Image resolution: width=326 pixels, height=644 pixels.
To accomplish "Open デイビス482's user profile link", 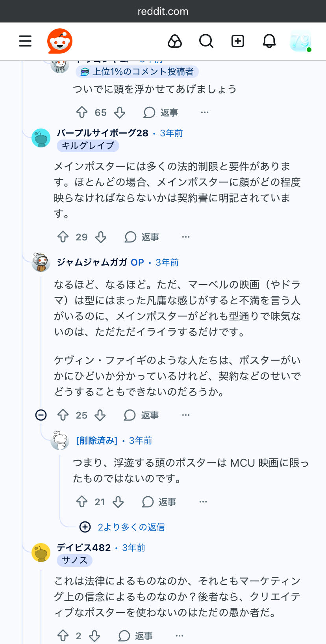I will pyautogui.click(x=84, y=548).
